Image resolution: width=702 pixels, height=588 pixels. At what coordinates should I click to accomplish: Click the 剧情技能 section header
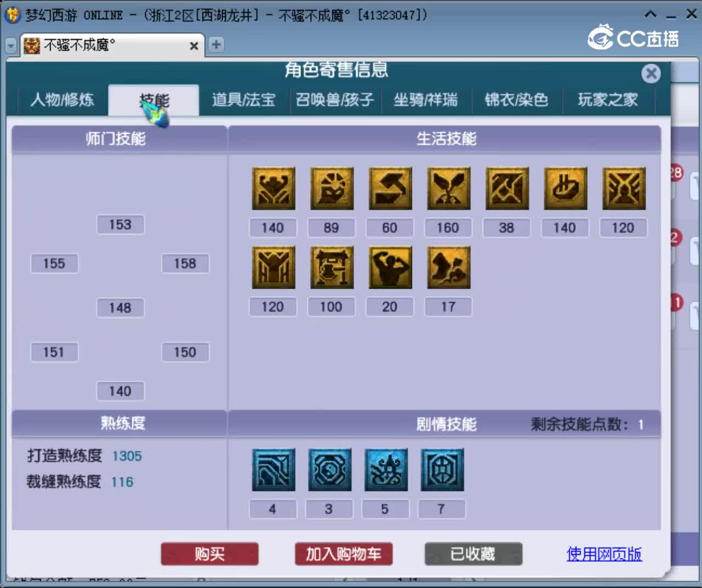tap(446, 424)
